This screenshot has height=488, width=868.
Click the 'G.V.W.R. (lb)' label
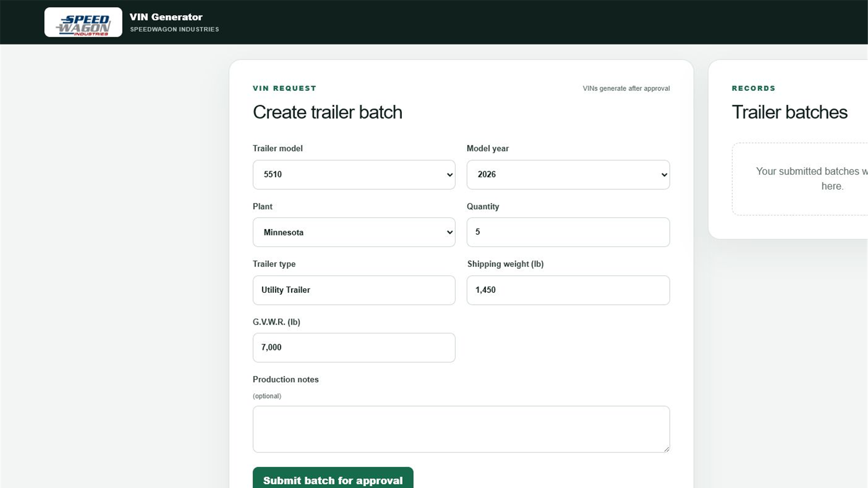tap(276, 322)
